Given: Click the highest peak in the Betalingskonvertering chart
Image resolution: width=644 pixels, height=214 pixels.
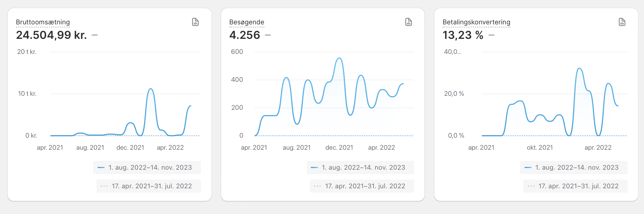Looking at the screenshot, I should pyautogui.click(x=579, y=68).
